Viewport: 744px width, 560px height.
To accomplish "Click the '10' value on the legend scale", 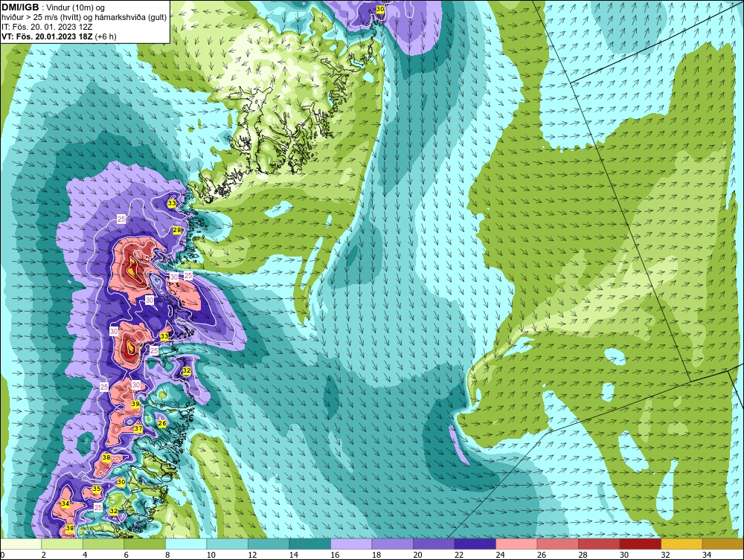I will click(x=211, y=555).
